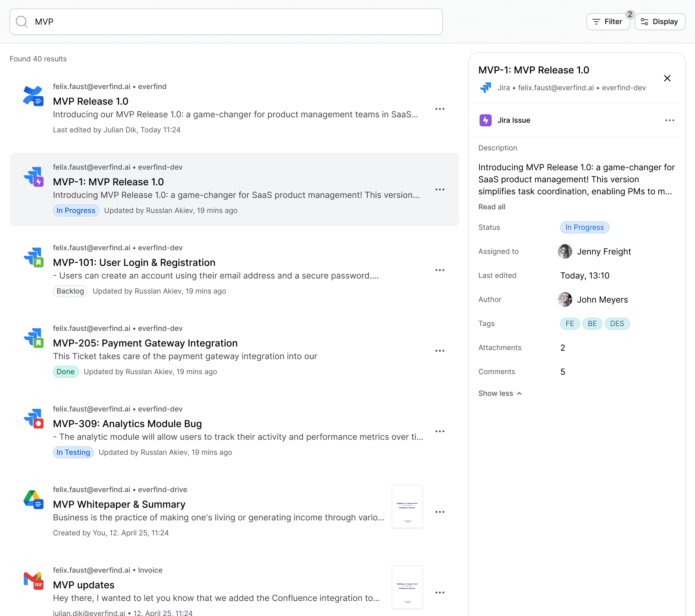Click the Jira icon beside MVP-1 result
The width and height of the screenshot is (695, 616).
click(33, 177)
